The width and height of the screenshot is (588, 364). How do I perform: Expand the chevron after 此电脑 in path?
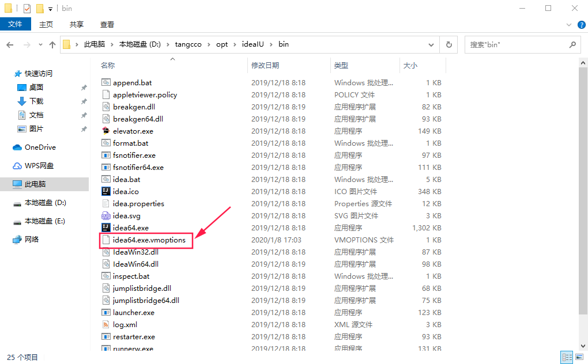click(x=112, y=44)
